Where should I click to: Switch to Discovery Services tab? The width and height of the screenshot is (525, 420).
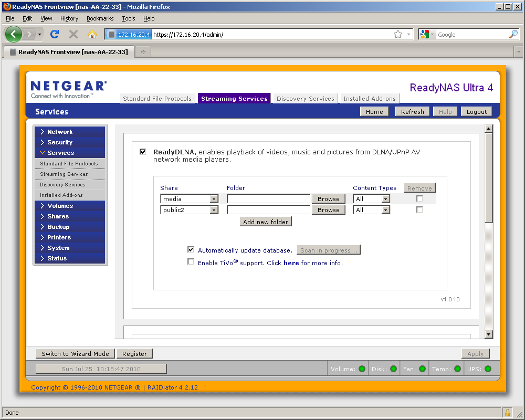click(x=306, y=99)
